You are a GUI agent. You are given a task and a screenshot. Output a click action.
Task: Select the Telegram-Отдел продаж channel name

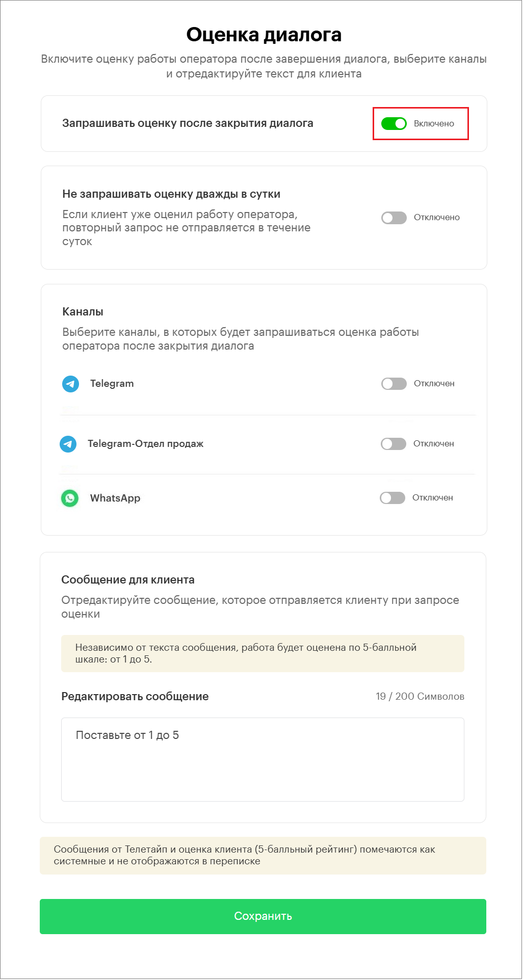145,444
